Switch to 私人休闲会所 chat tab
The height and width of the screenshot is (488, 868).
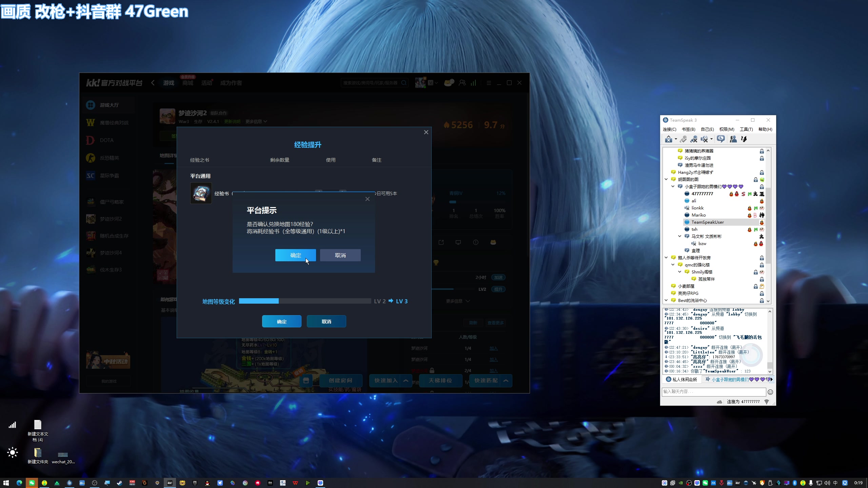(682, 380)
